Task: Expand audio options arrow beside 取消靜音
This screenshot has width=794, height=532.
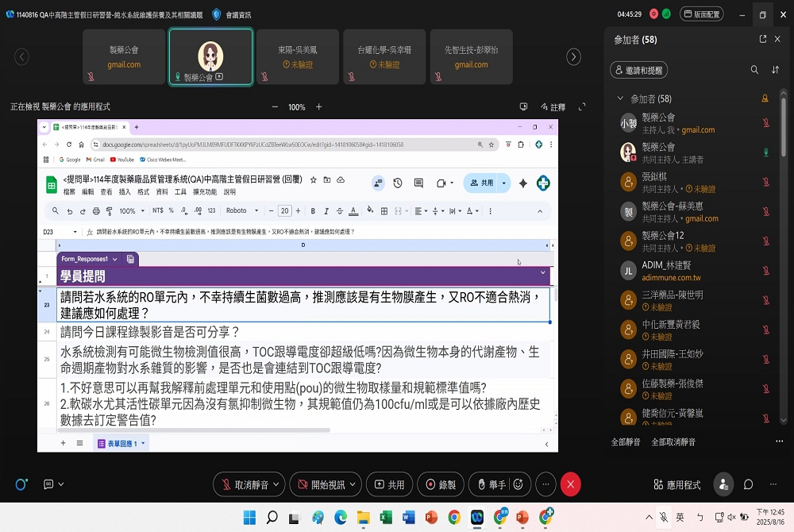Action: 275,484
